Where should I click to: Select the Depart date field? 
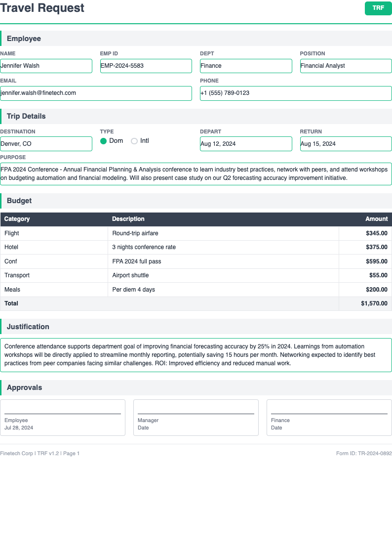pyautogui.click(x=246, y=143)
